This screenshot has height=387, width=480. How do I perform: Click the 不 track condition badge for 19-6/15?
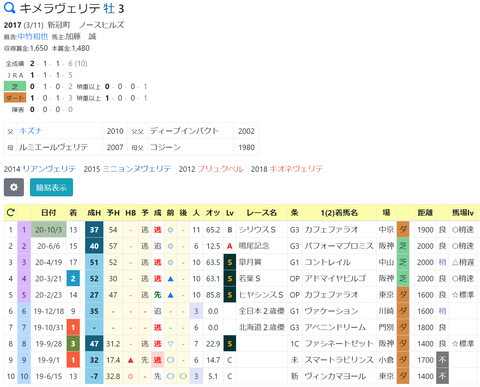(x=442, y=376)
